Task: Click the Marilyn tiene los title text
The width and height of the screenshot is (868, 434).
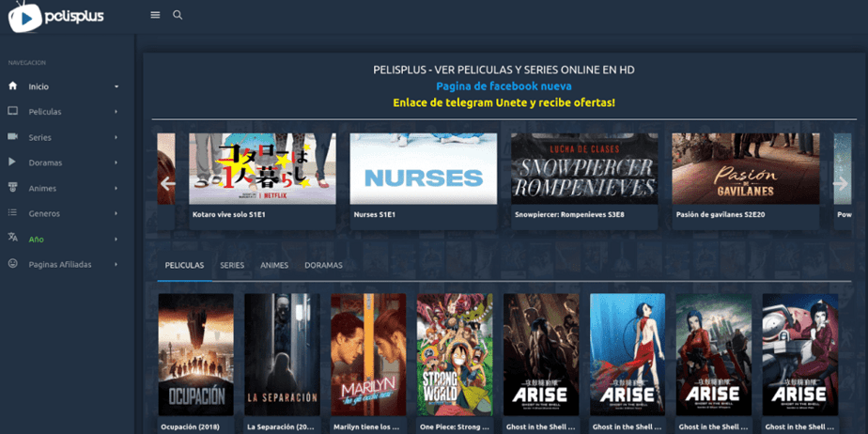Action: [x=368, y=427]
